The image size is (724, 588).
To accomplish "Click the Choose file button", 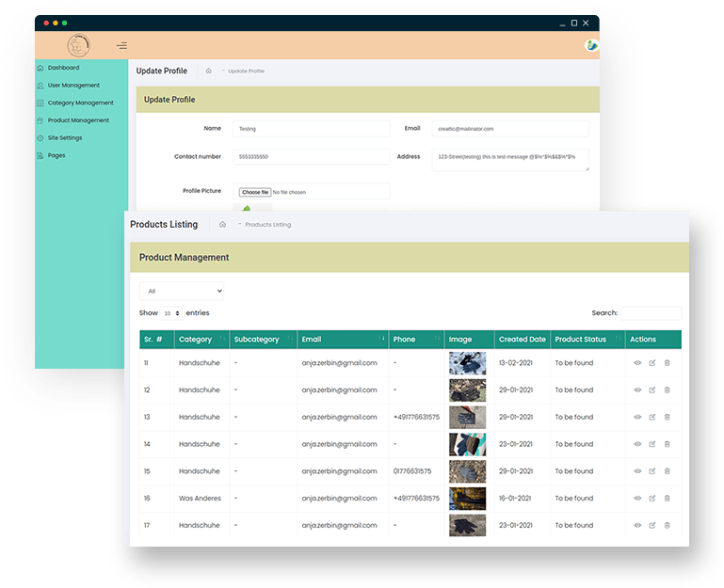I will (254, 192).
